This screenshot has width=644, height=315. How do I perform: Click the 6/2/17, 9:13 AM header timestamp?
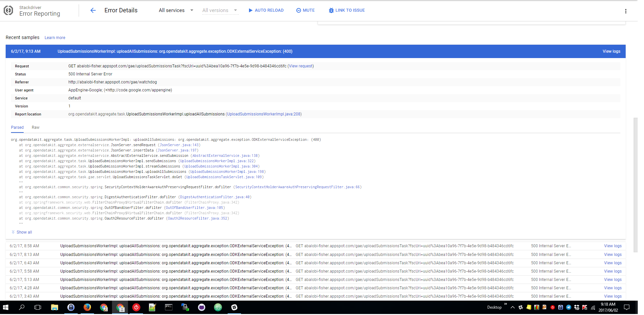26,51
